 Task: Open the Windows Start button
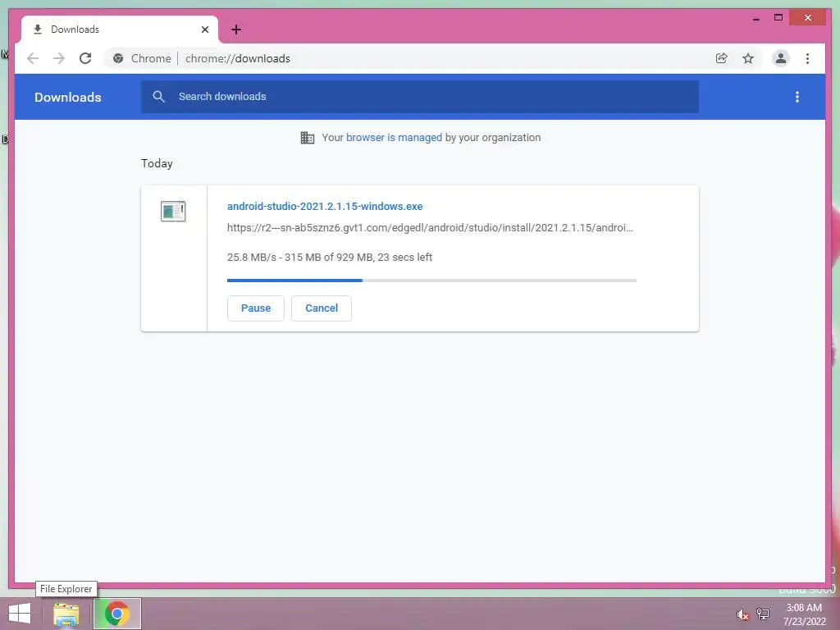[20, 614]
